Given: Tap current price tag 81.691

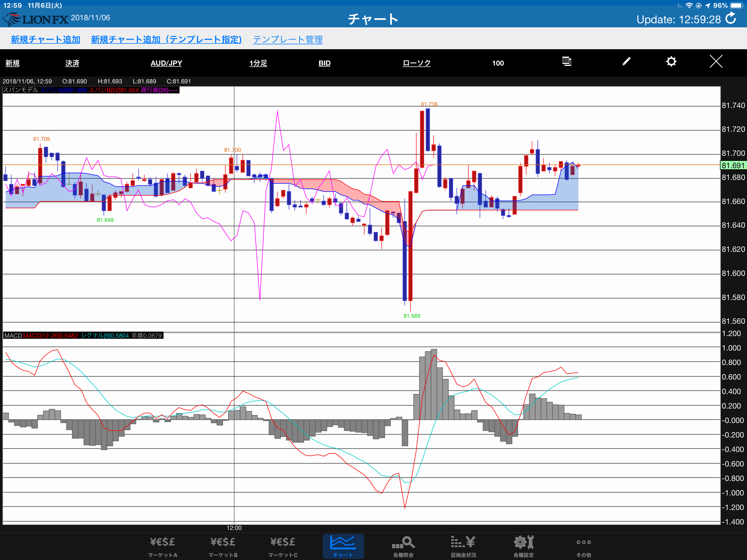Looking at the screenshot, I should [x=733, y=165].
